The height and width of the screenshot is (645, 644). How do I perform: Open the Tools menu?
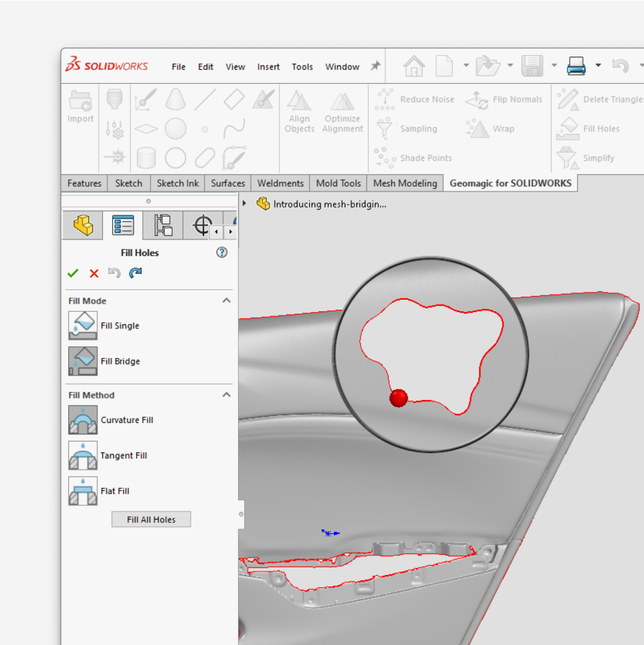click(x=302, y=67)
